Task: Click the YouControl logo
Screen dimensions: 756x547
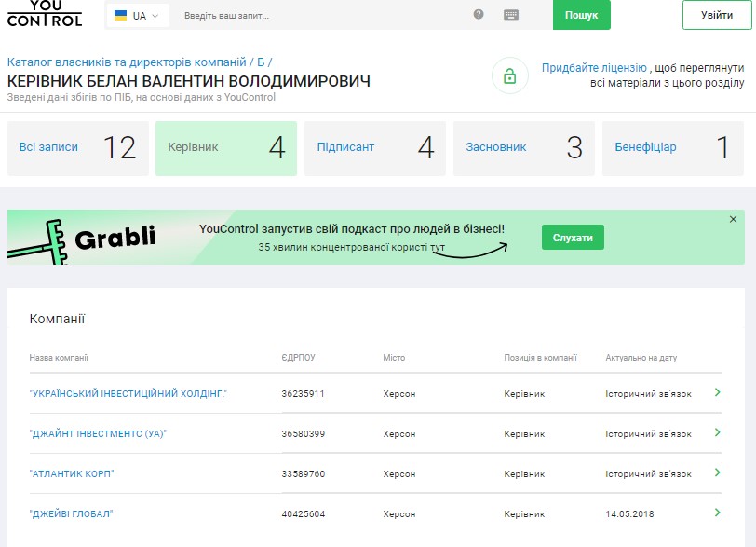Action: [x=44, y=14]
